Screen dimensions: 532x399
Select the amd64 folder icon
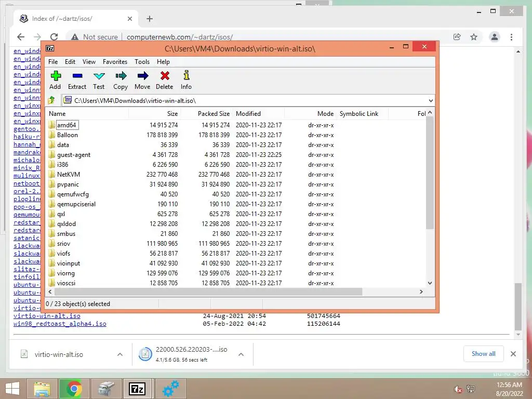click(51, 125)
